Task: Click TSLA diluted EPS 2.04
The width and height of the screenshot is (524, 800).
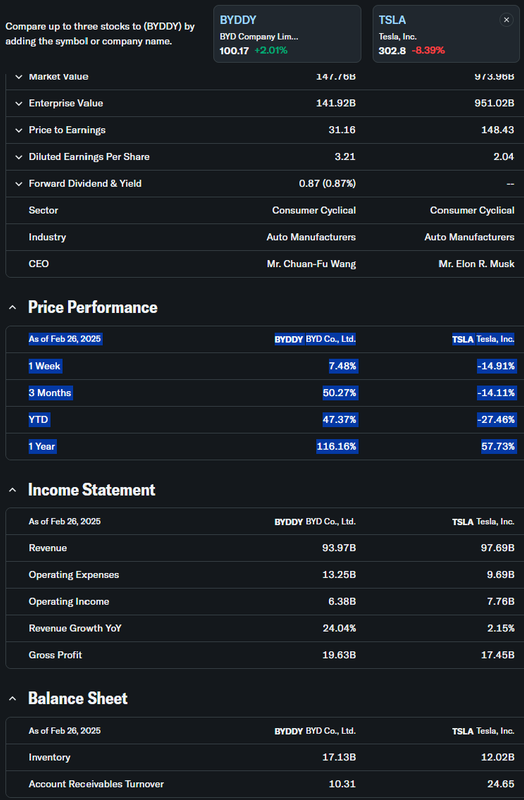Action: [504, 157]
